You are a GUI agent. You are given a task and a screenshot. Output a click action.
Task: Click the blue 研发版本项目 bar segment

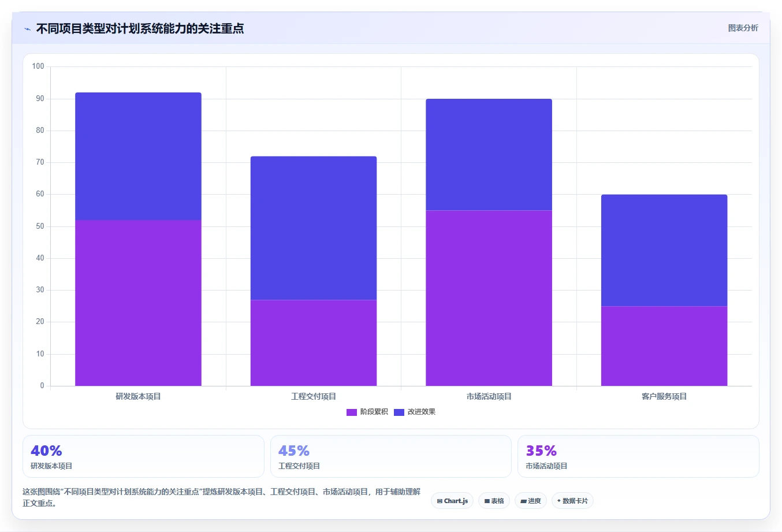(x=138, y=156)
